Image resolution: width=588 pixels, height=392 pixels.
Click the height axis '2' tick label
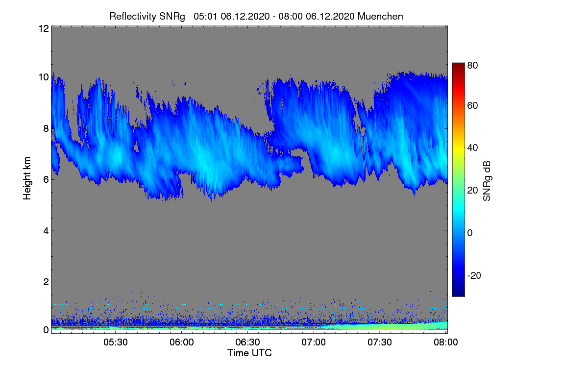46,282
